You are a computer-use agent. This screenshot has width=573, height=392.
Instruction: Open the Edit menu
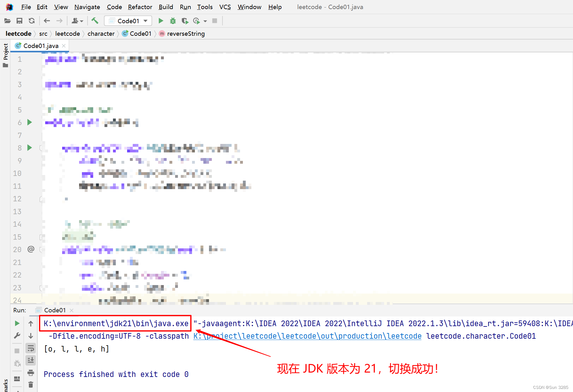42,7
